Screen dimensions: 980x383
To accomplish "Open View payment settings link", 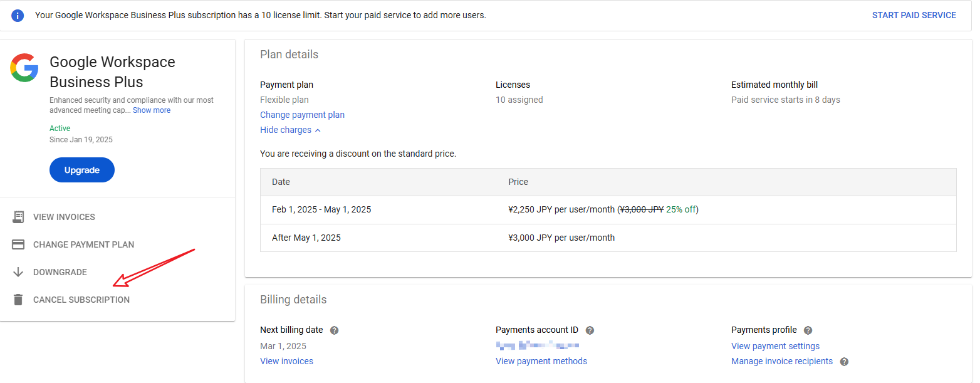I will tap(775, 346).
